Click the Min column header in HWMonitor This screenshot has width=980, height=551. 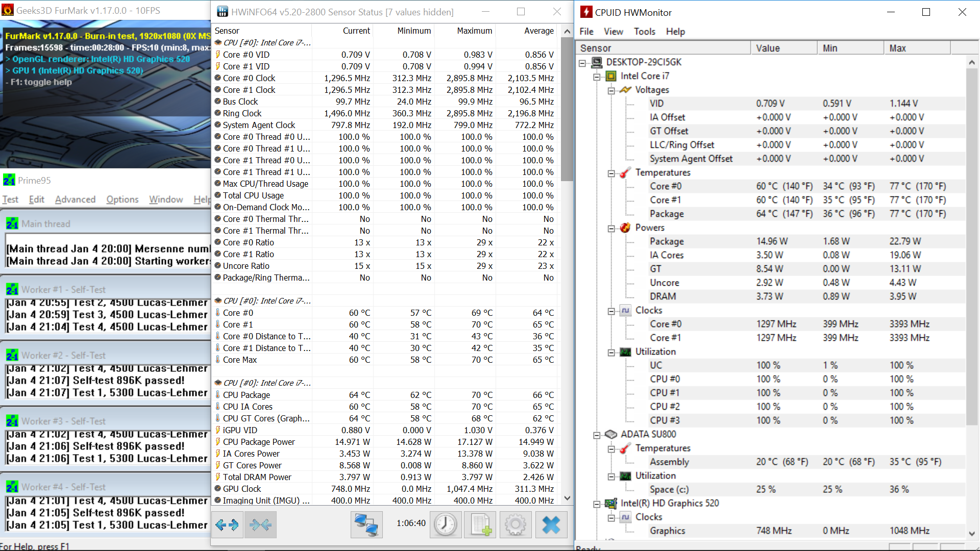(x=850, y=48)
